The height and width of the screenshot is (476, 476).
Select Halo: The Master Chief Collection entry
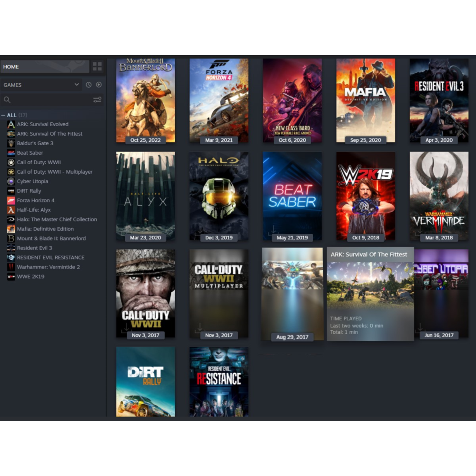(57, 219)
